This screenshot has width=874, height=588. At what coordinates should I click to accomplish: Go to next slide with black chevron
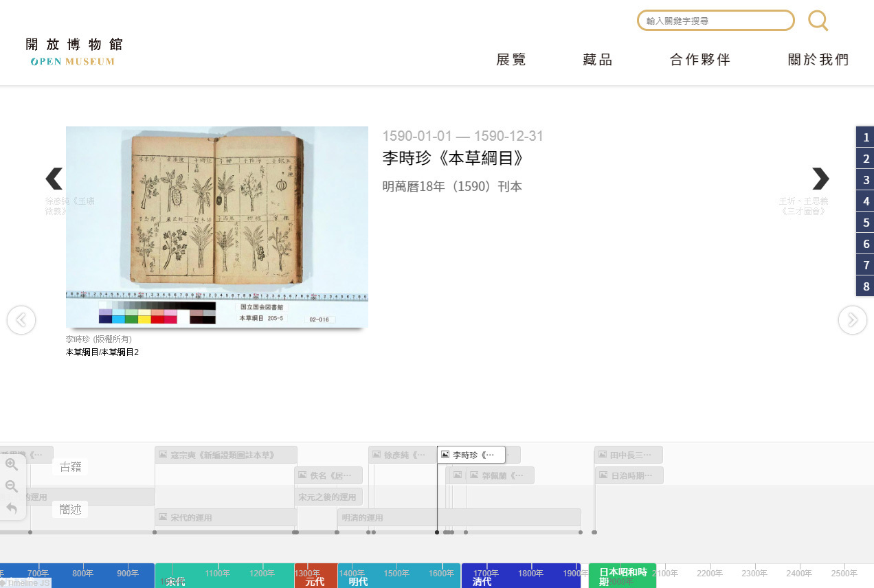coord(820,179)
